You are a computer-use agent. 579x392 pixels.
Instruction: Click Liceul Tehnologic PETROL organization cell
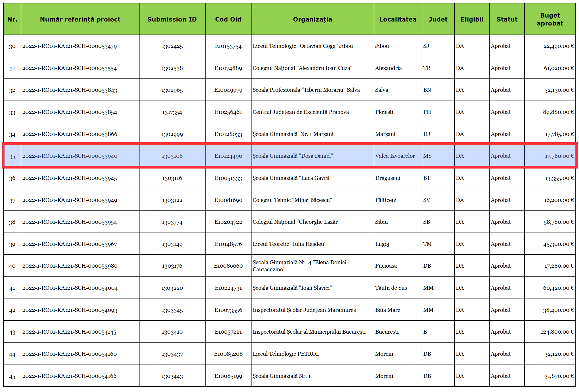point(286,354)
